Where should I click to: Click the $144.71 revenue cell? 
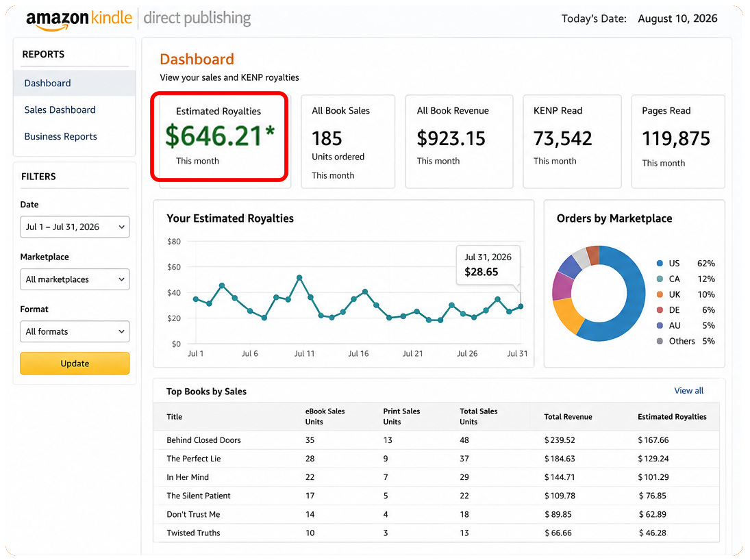(560, 477)
